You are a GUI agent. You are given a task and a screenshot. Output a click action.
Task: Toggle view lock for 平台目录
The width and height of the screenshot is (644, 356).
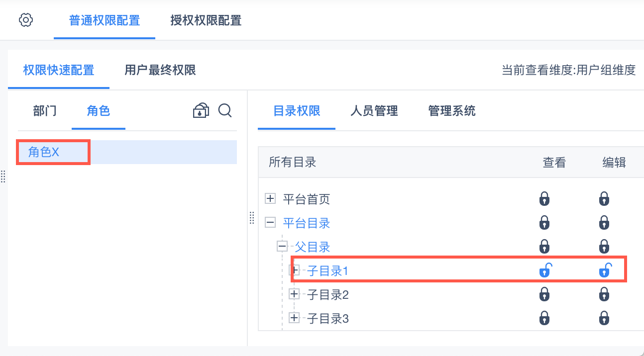(x=544, y=223)
